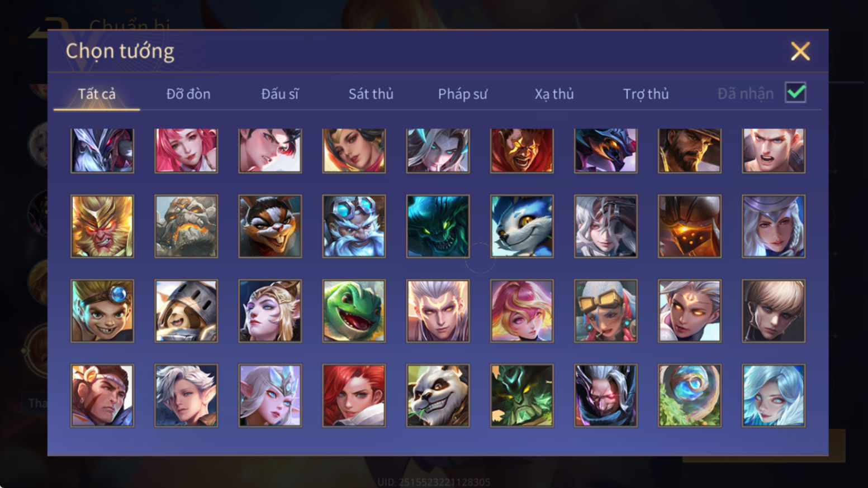
Task: Switch to the Đỡ đòn tab
Action: (x=188, y=94)
